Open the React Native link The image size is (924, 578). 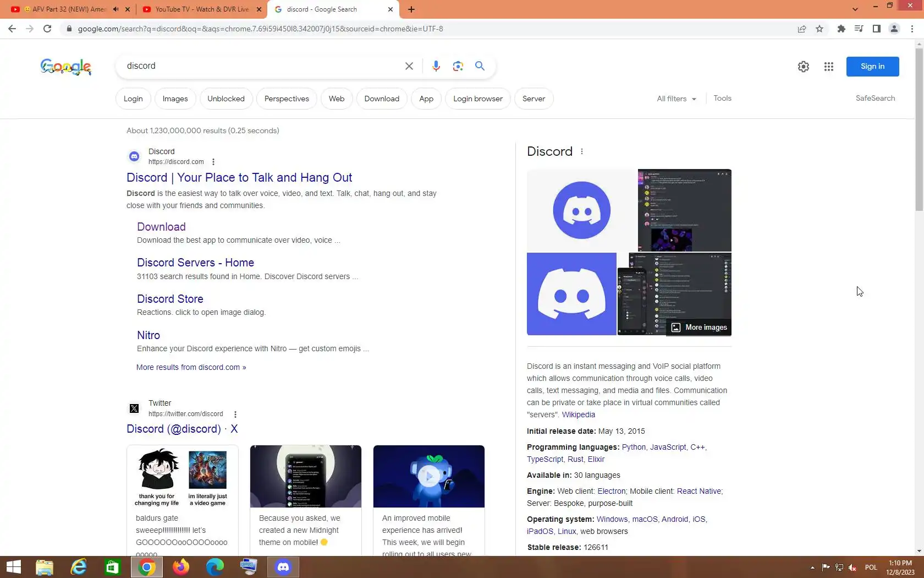pos(699,491)
